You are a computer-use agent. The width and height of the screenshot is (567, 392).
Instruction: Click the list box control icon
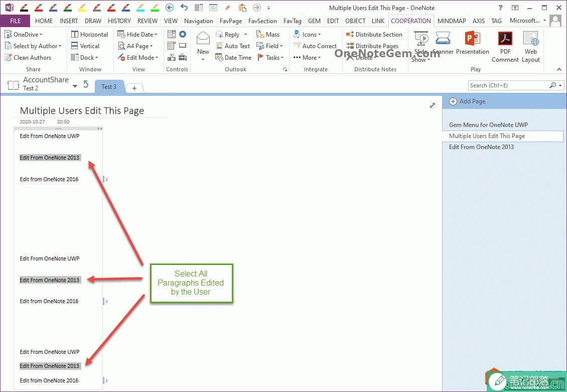pos(172,34)
